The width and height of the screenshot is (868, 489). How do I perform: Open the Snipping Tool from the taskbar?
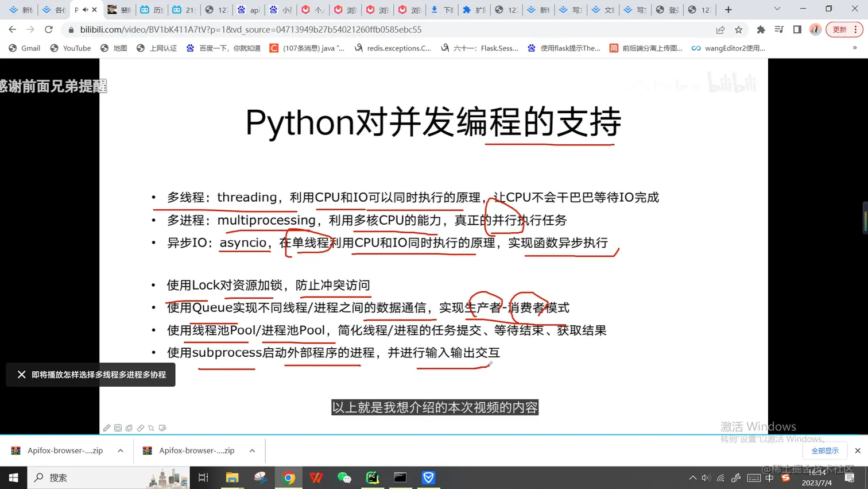[x=260, y=478]
